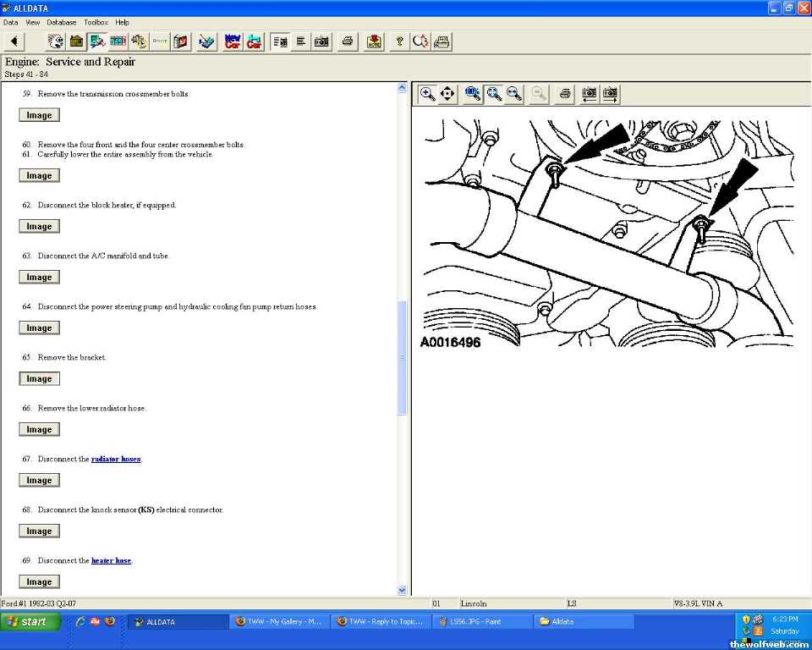Screen dimensions: 812x650
Task: Zoom image to 100% size
Action: pyautogui.click(x=473, y=94)
